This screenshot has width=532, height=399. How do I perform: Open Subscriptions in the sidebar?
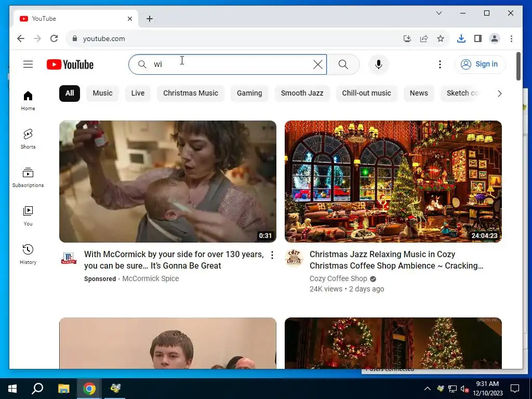click(28, 178)
